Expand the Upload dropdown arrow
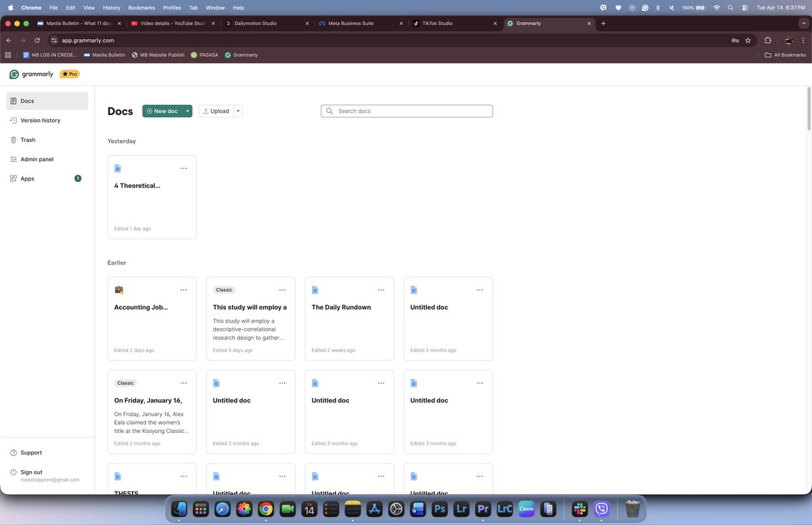The image size is (812, 525). click(x=238, y=111)
